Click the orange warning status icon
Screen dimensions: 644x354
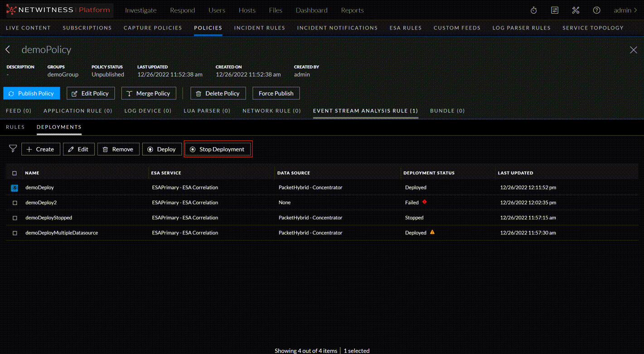(432, 232)
